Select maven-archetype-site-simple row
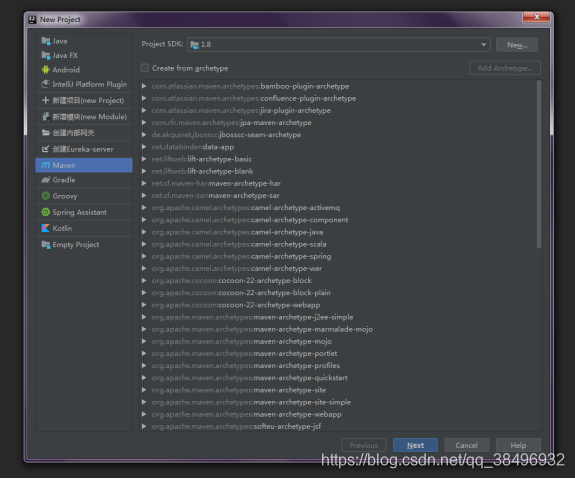 tap(337, 402)
